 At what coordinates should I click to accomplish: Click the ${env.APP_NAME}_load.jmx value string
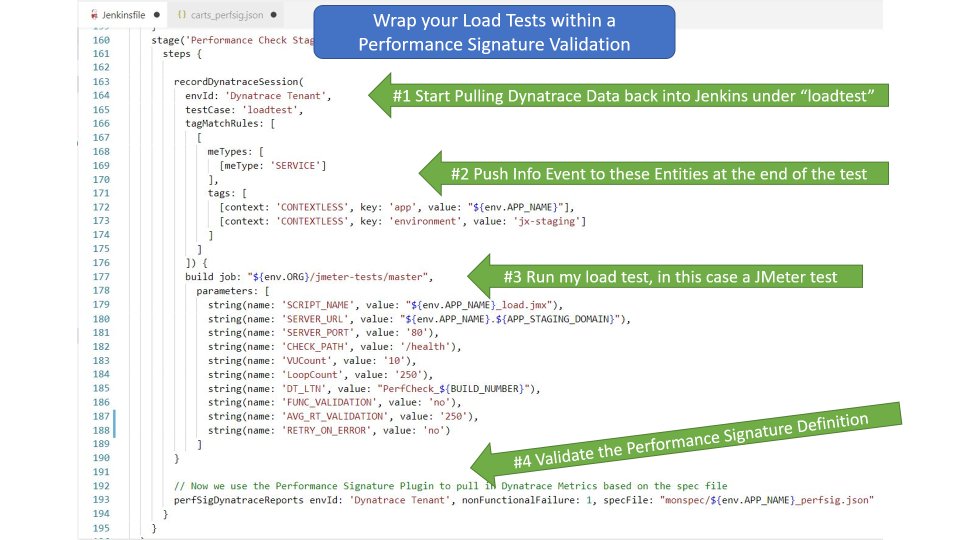tap(479, 305)
